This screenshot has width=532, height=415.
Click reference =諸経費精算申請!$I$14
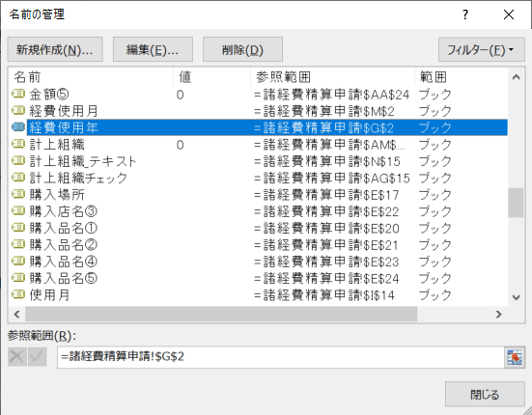point(324,295)
